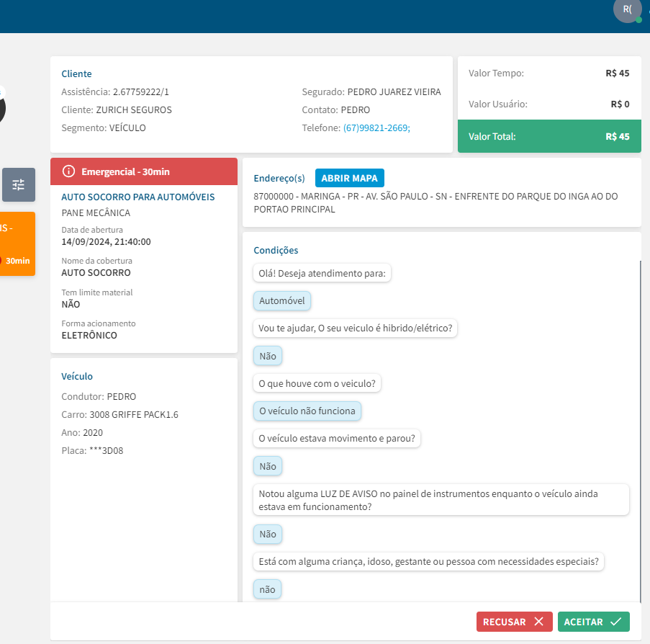650x644 pixels.
Task: Click "Não" answer below the híbrido/elétrico question
Action: tap(268, 356)
